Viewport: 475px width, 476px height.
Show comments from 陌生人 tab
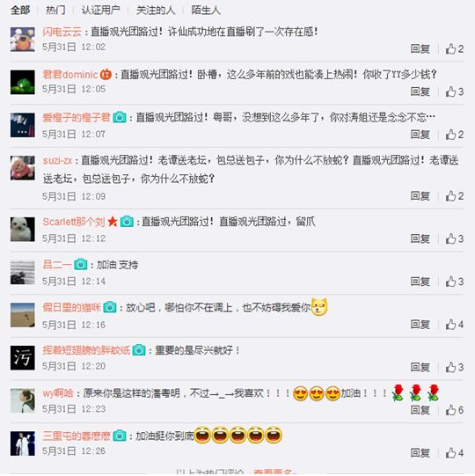pyautogui.click(x=206, y=11)
